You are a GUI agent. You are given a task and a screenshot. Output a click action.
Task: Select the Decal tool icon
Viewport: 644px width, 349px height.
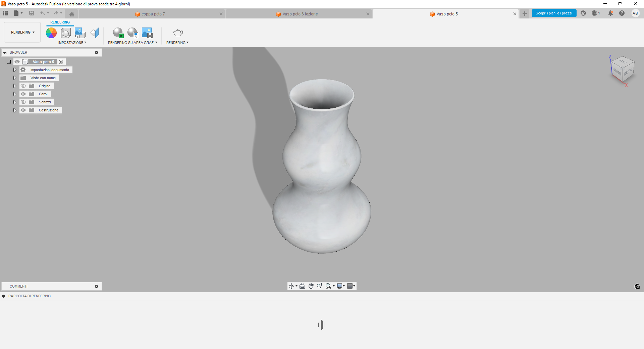pyautogui.click(x=80, y=33)
